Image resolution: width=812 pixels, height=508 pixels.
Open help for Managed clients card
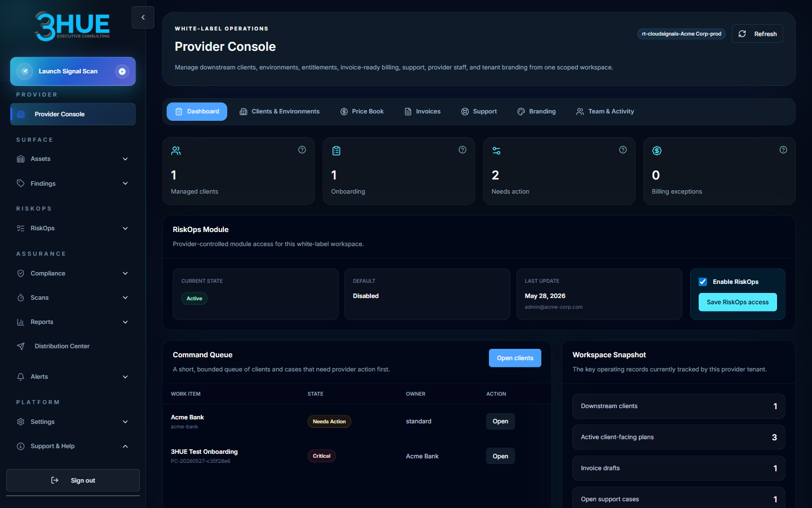[x=302, y=150]
